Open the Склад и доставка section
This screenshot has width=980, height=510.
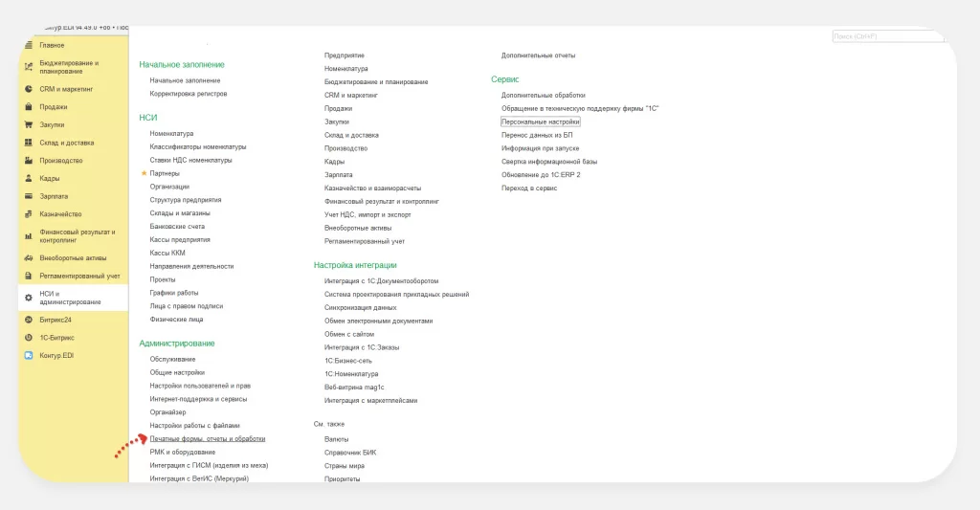pyautogui.click(x=67, y=143)
